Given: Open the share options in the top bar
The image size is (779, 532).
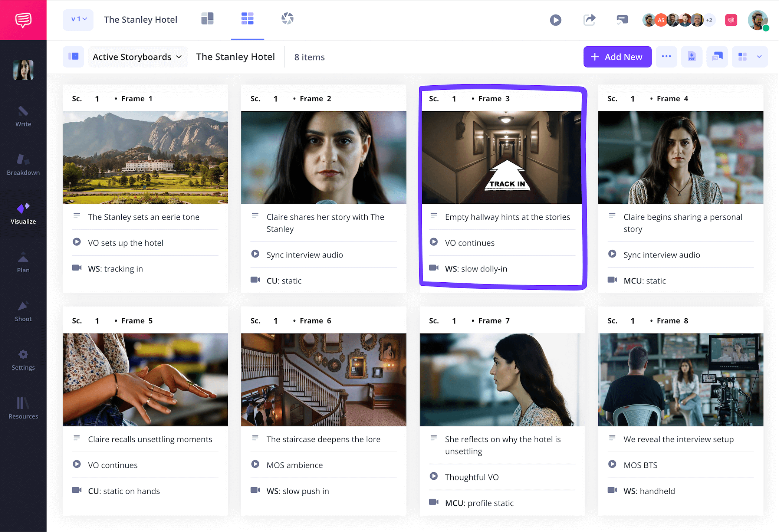Looking at the screenshot, I should [589, 20].
